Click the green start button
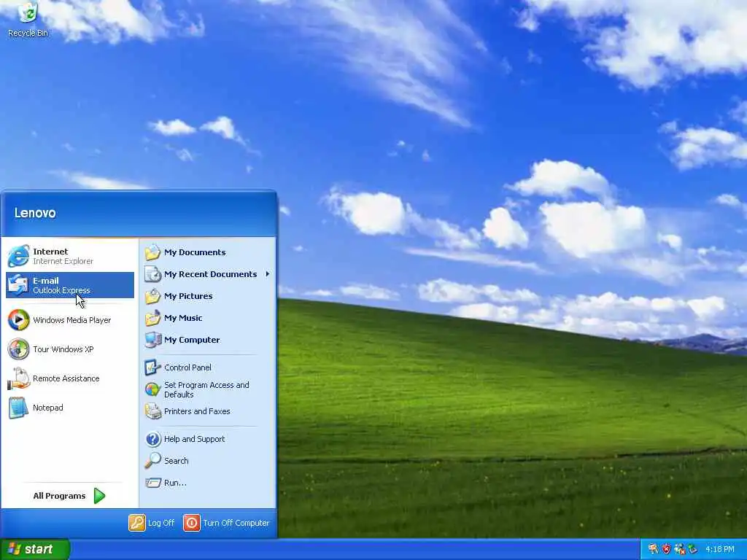 point(35,549)
